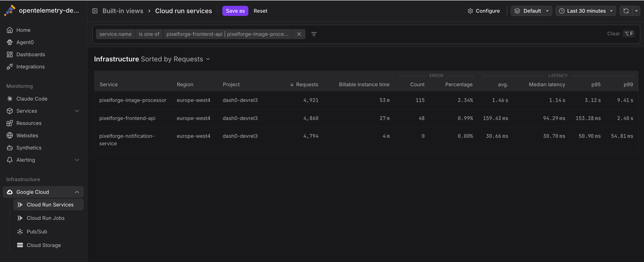This screenshot has width=644, height=262.
Task: Click the Reset button
Action: (260, 11)
